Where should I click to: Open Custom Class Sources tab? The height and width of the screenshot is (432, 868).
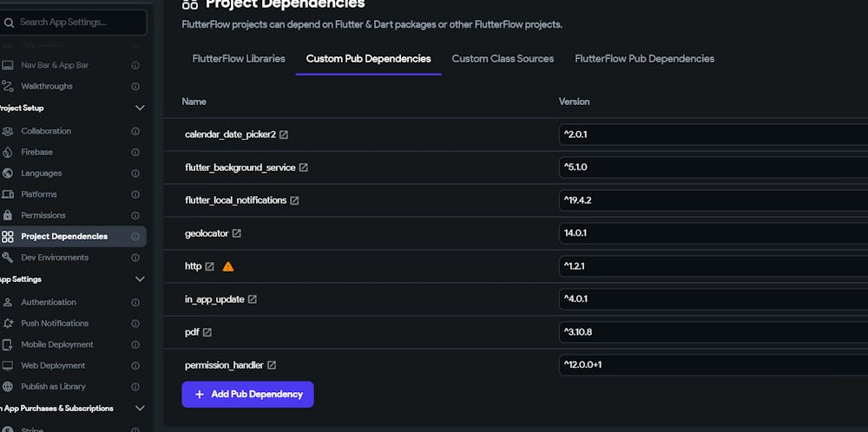pos(503,59)
